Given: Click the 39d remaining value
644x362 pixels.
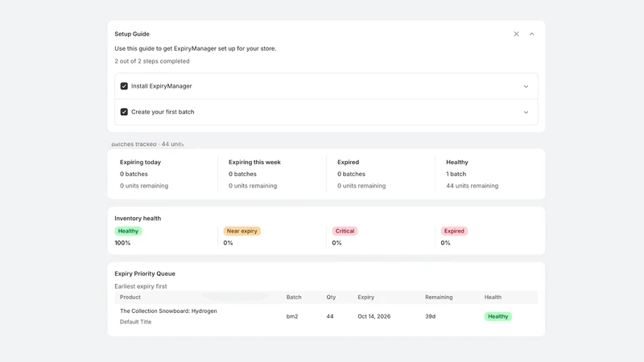Looking at the screenshot, I should 430,316.
